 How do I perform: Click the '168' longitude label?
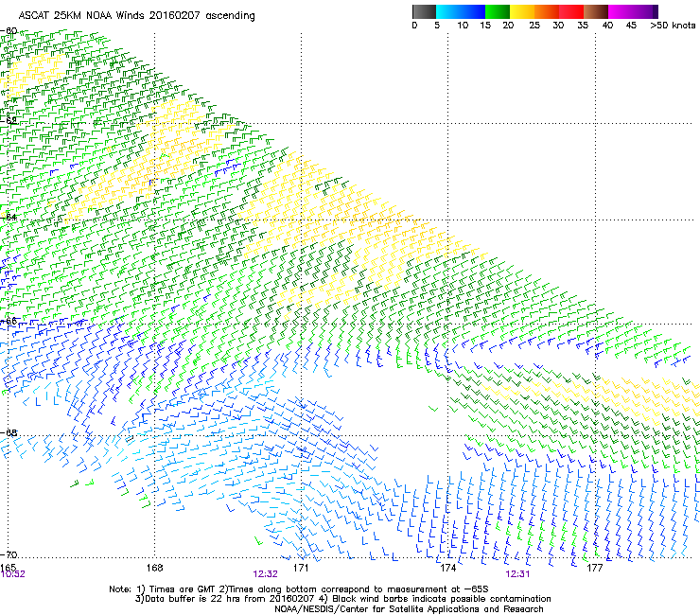[x=154, y=568]
